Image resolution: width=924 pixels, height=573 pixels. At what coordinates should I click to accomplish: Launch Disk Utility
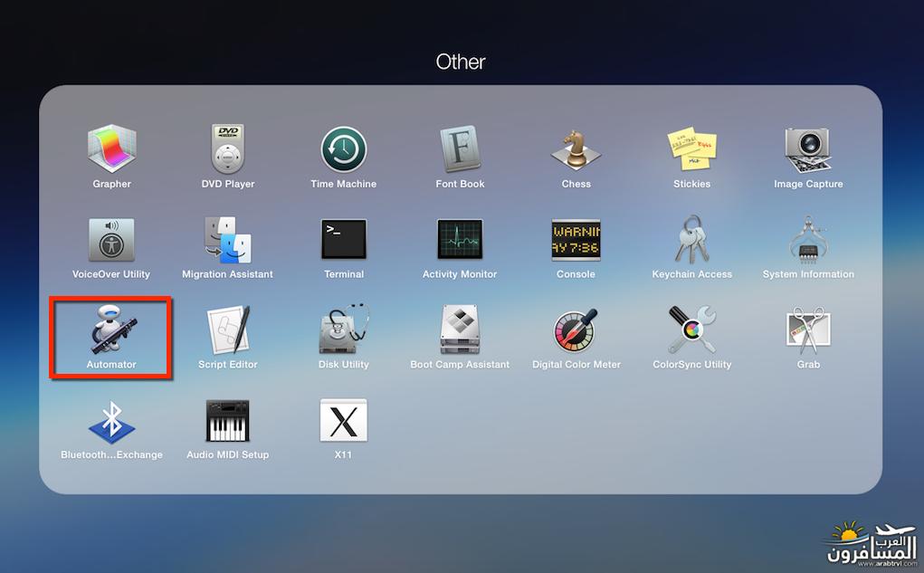[344, 329]
